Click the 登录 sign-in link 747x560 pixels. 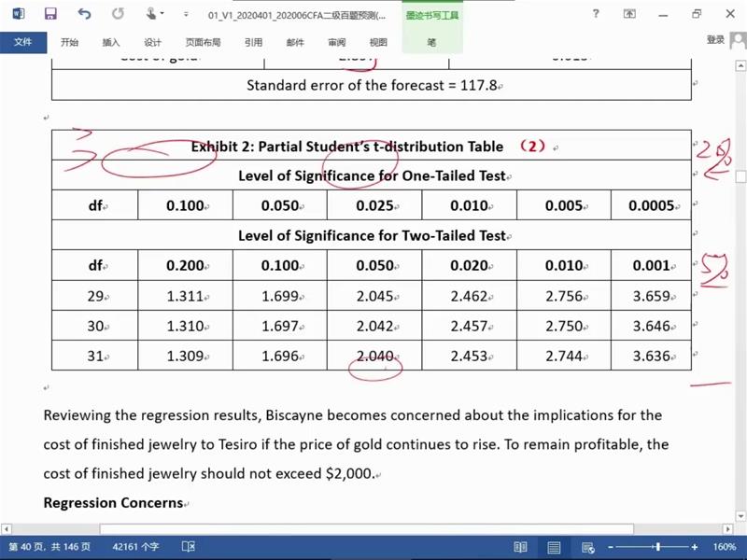(x=715, y=40)
